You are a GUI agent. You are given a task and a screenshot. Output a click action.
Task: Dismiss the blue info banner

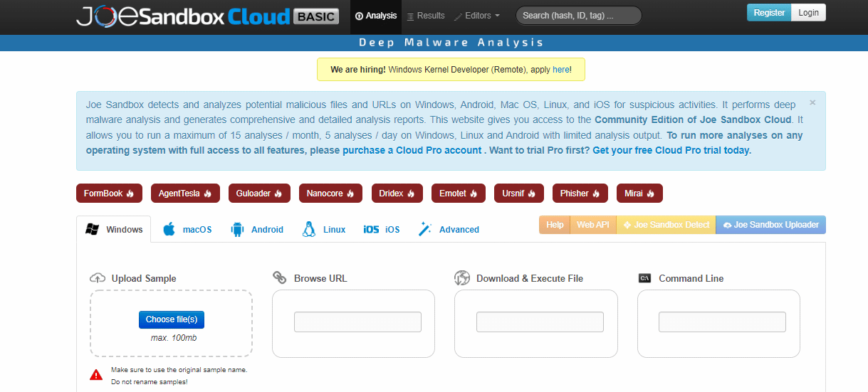(812, 102)
